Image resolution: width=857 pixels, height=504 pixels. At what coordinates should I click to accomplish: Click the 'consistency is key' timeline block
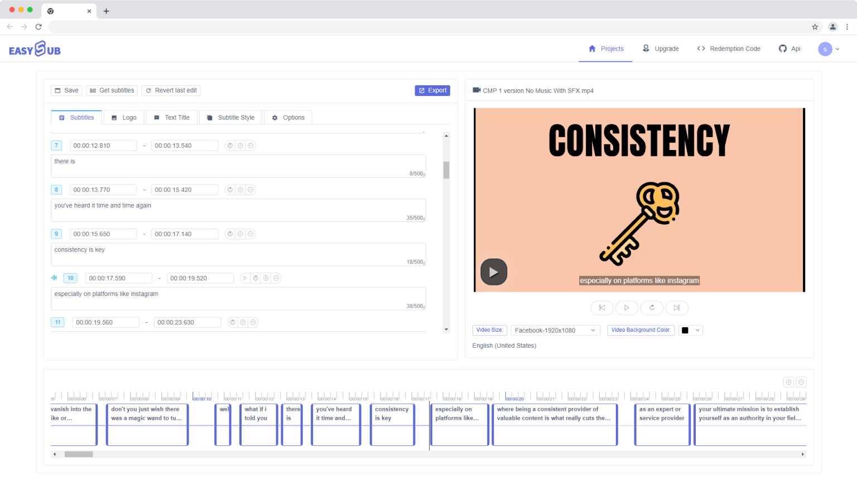(x=392, y=424)
